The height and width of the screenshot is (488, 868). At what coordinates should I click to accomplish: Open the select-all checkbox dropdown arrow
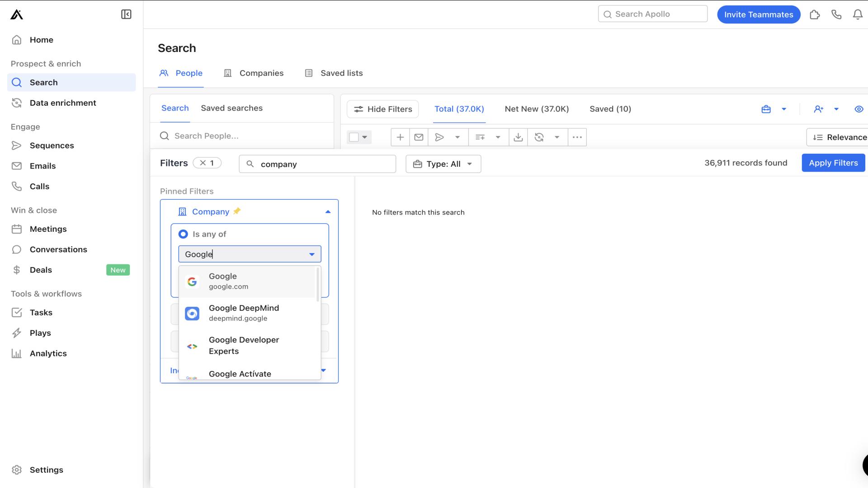[x=364, y=137]
